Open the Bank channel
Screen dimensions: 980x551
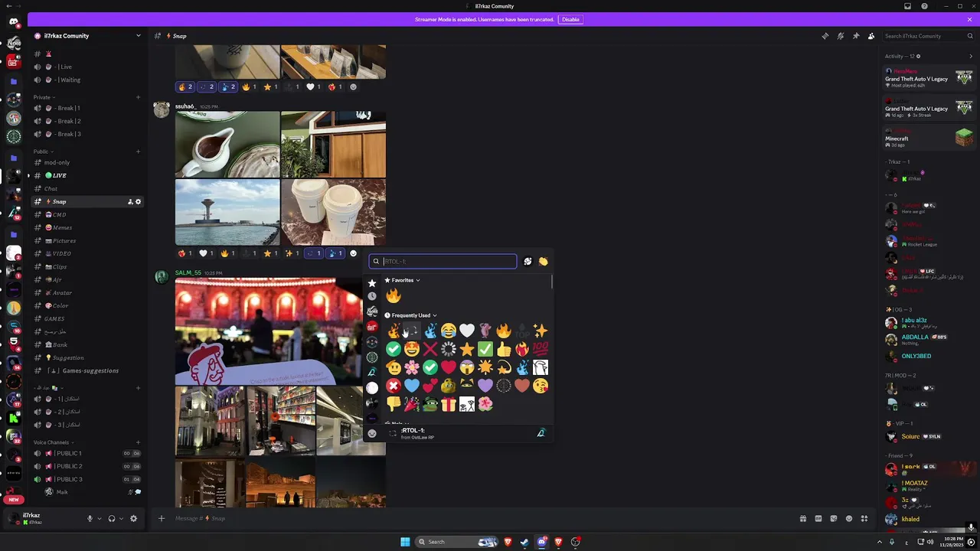pos(87,344)
